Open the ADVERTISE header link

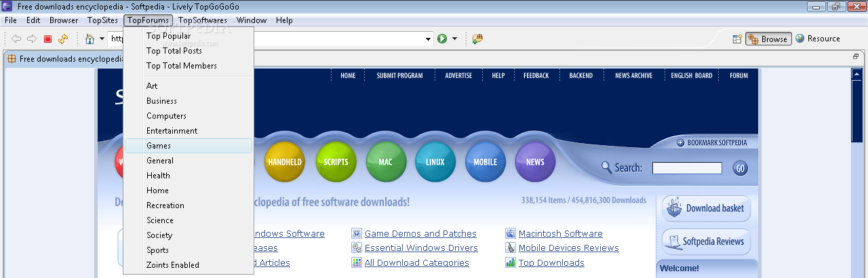coord(458,76)
